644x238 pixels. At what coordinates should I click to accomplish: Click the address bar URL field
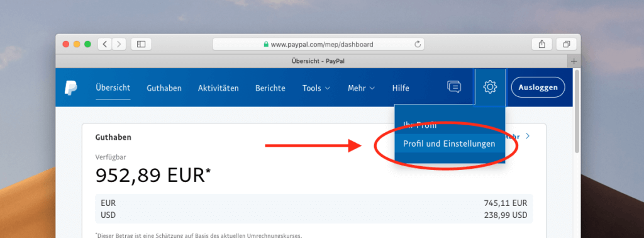[318, 44]
